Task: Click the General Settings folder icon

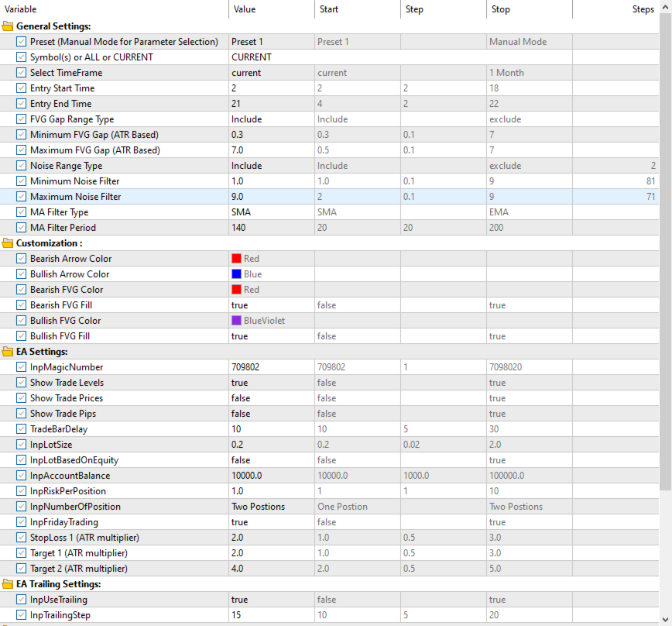Action: (x=8, y=26)
